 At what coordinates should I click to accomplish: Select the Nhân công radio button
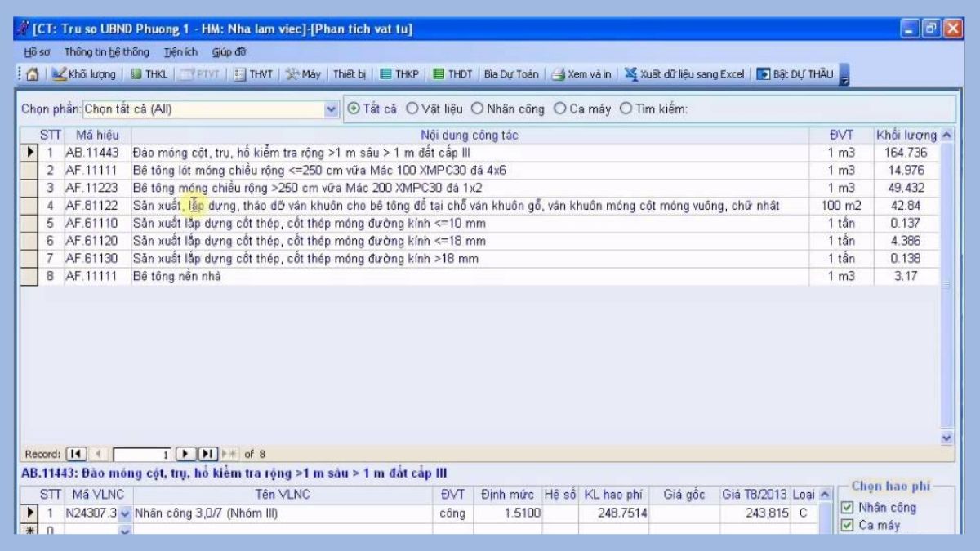click(478, 109)
